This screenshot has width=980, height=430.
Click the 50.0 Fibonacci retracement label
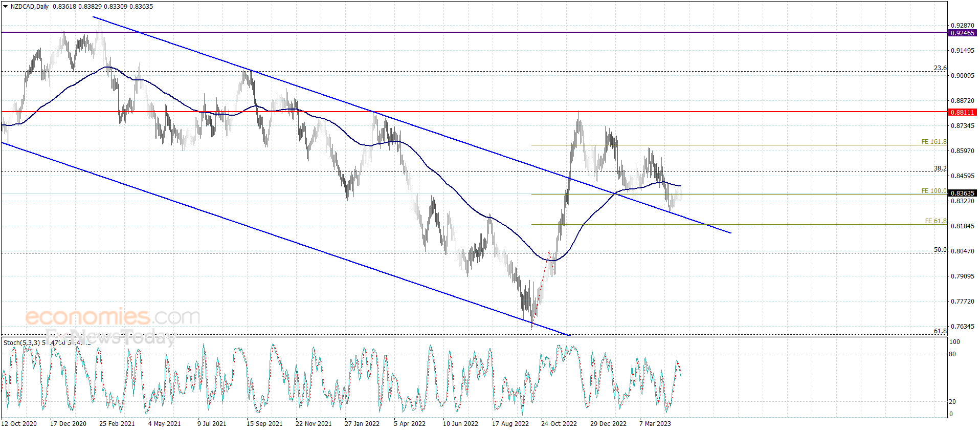940,250
